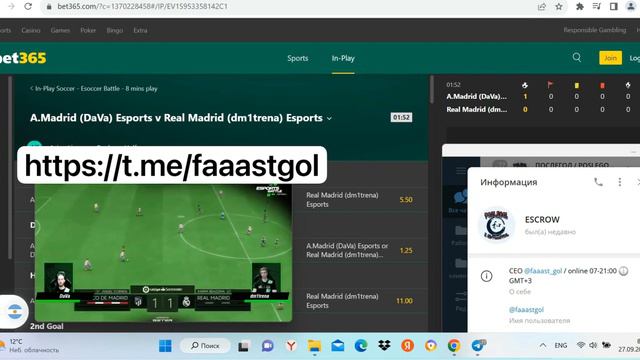Click the Windows taskbar search box
This screenshot has height=360, width=640.
point(205,346)
